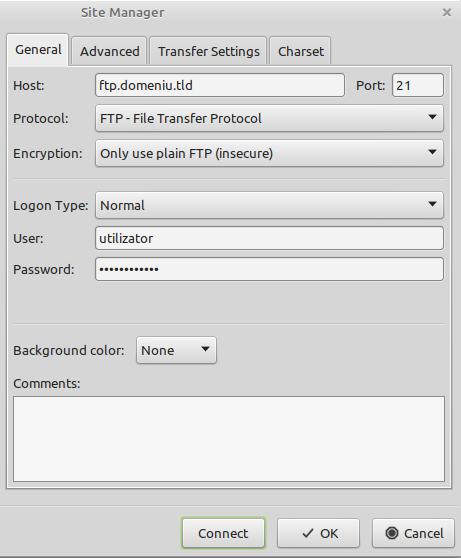The image size is (461, 558).
Task: Focus the User text field
Action: [269, 238]
